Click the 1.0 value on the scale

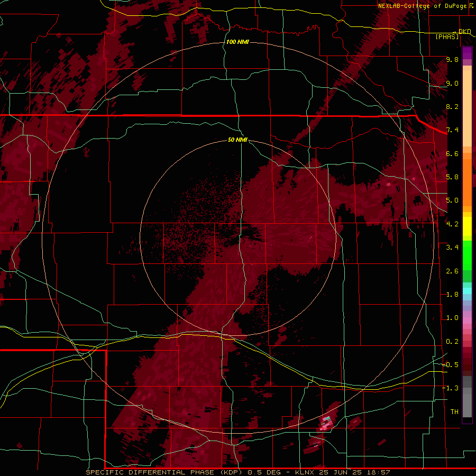tap(452, 318)
